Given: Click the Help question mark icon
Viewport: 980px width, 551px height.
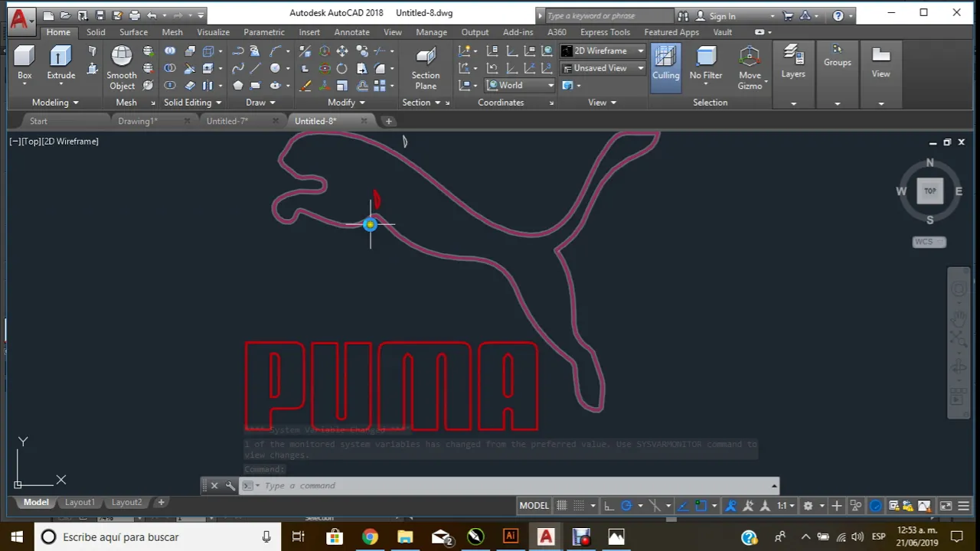Looking at the screenshot, I should pos(838,15).
